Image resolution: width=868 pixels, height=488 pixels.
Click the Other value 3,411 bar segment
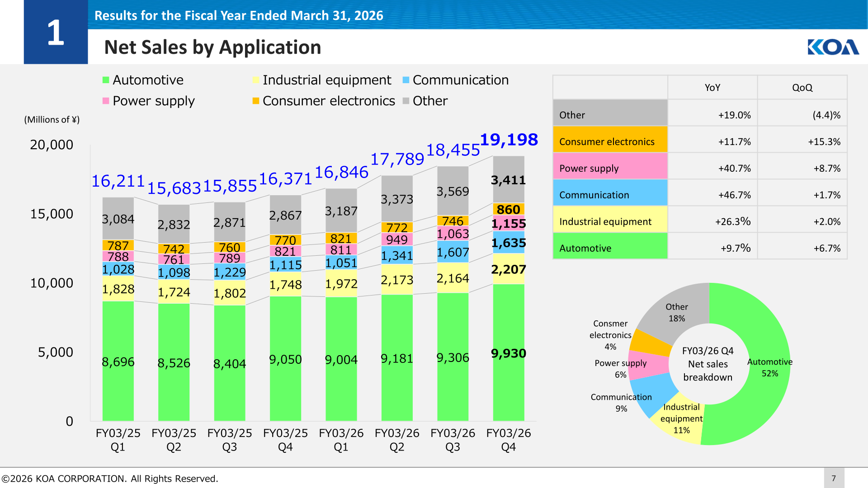click(509, 180)
